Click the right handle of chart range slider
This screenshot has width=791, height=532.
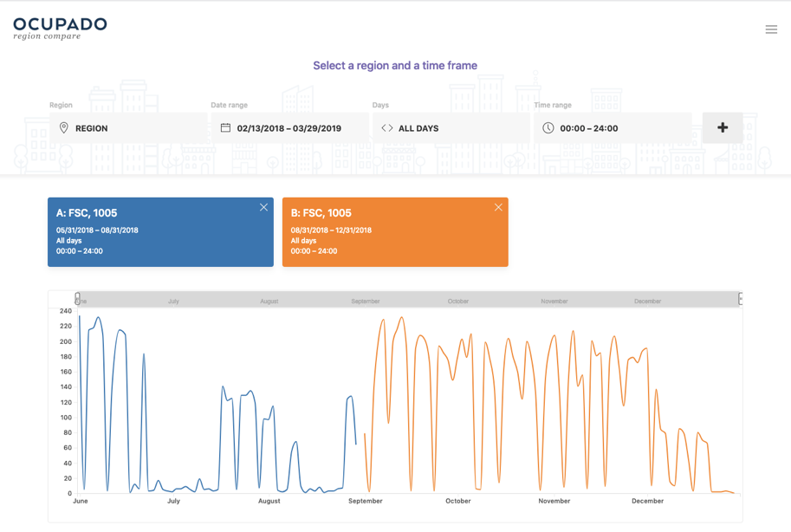point(741,299)
